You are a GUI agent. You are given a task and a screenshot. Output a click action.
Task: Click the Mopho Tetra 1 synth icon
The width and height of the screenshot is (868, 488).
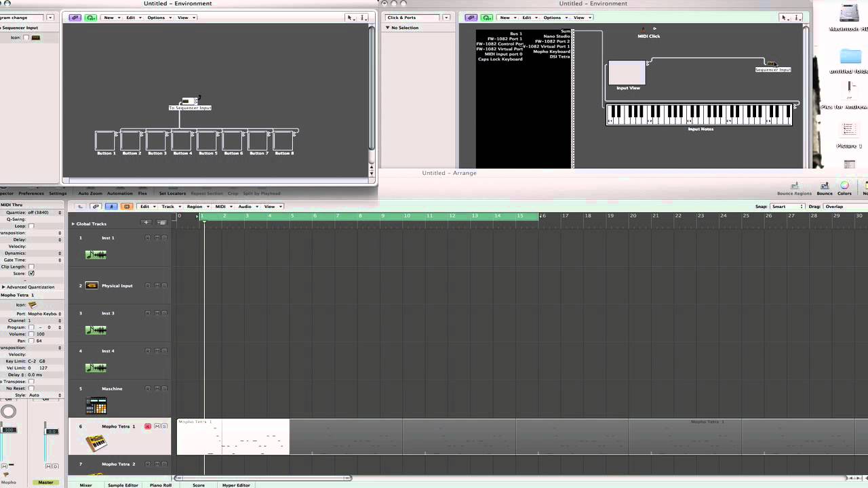coord(96,443)
